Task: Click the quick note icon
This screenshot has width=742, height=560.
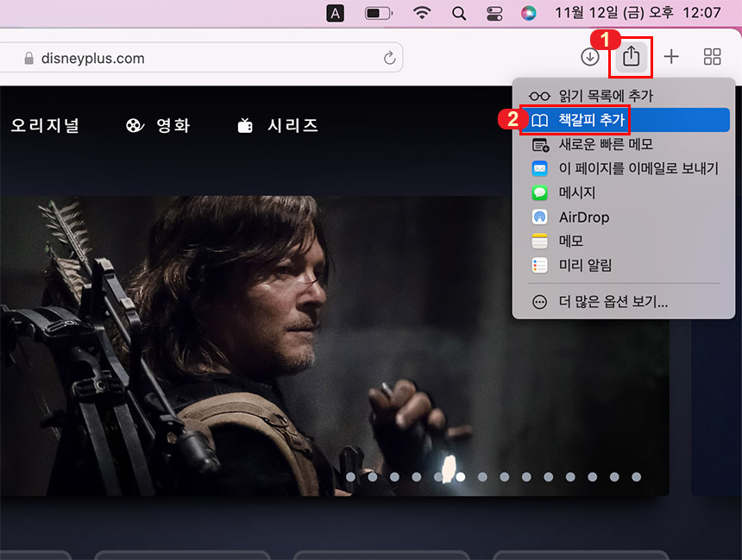Action: (x=540, y=145)
